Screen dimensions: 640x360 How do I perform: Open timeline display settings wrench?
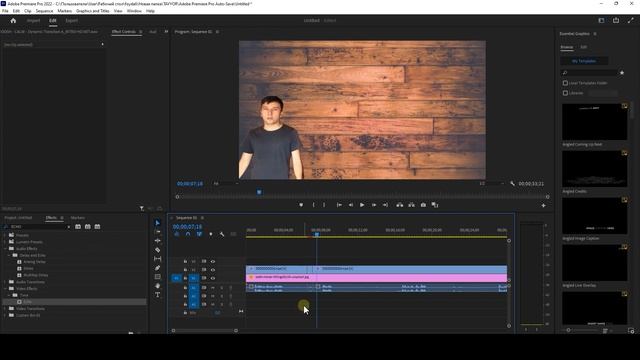222,234
